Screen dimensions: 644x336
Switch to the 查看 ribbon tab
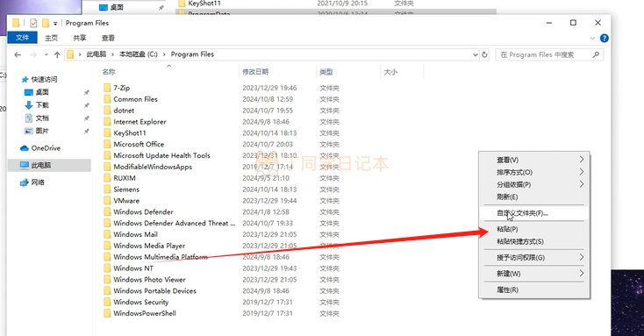point(108,38)
